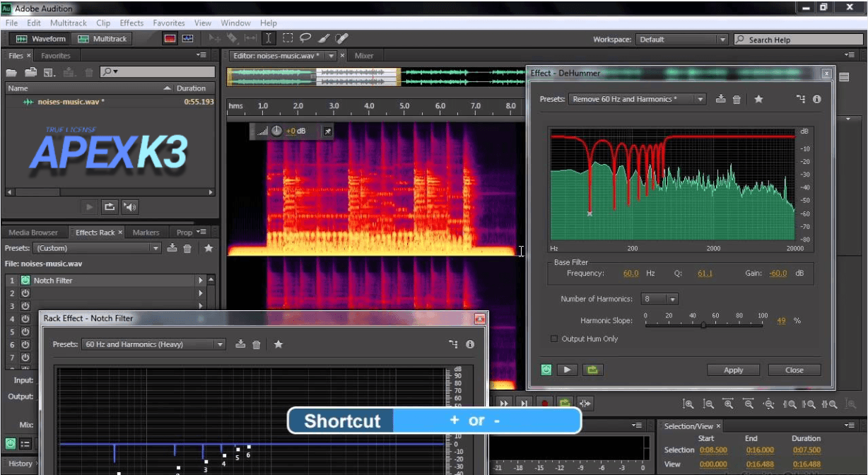Switch to Multitrack view
Screen dimensions: 868x475
[103, 39]
